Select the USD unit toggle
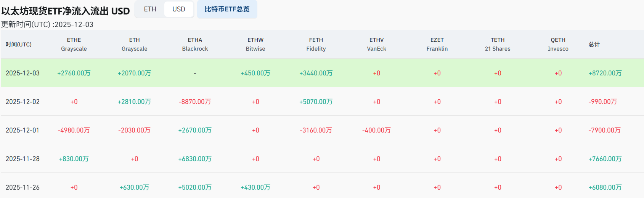This screenshot has height=198, width=644. point(178,9)
